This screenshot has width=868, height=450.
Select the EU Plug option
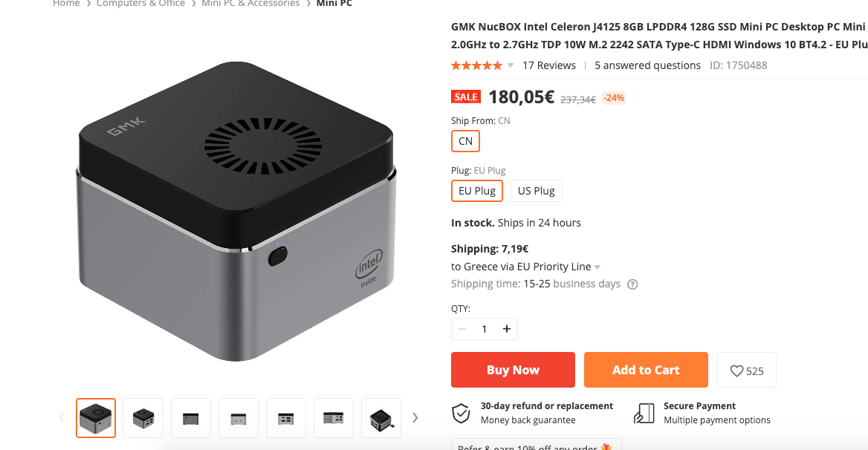476,191
